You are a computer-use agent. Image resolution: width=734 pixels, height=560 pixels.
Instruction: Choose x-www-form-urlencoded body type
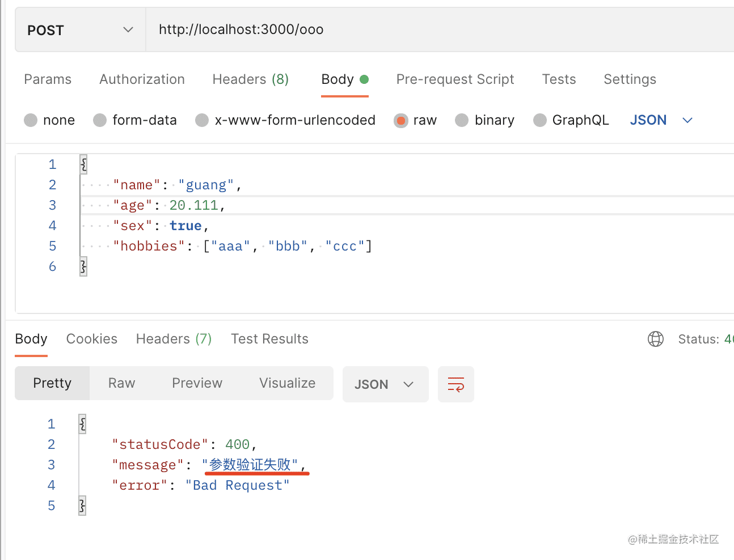(202, 120)
